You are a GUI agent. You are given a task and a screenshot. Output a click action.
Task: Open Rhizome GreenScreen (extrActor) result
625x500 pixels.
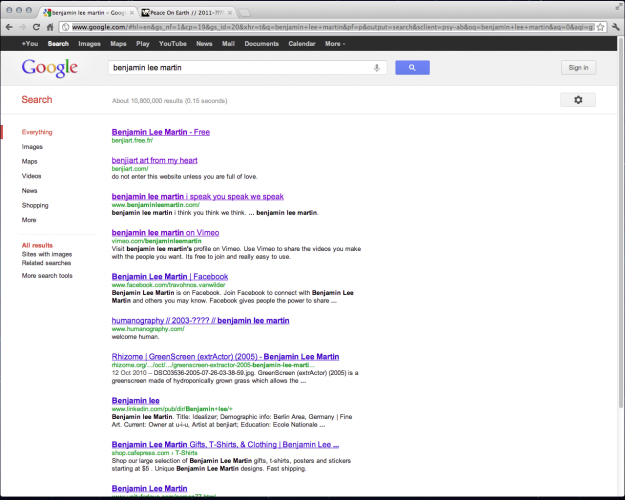point(226,356)
